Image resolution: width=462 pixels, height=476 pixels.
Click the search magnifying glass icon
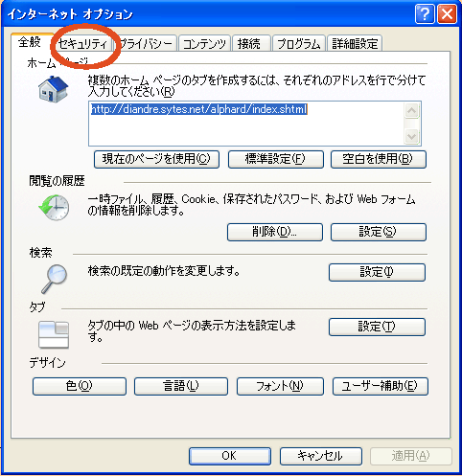(54, 279)
